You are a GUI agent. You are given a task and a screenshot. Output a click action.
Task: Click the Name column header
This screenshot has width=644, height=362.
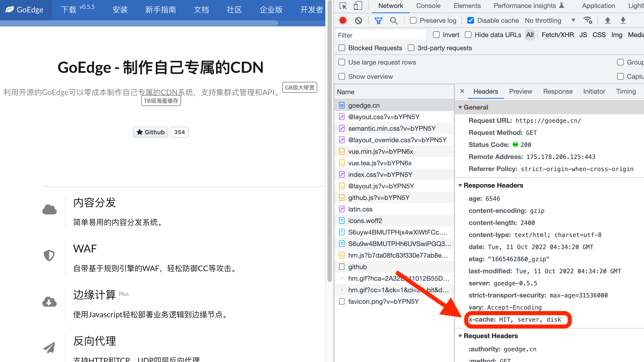[394, 92]
